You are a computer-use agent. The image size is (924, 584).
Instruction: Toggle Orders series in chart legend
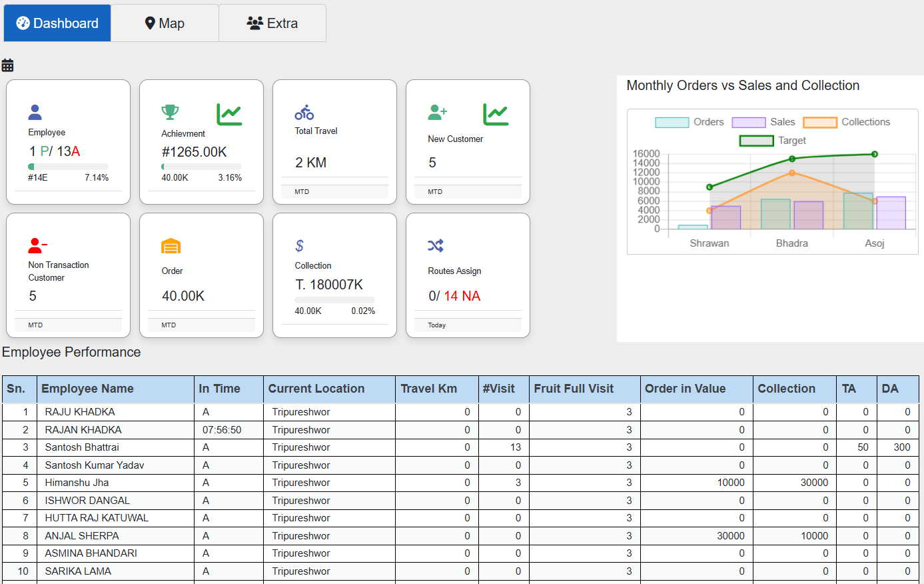689,122
